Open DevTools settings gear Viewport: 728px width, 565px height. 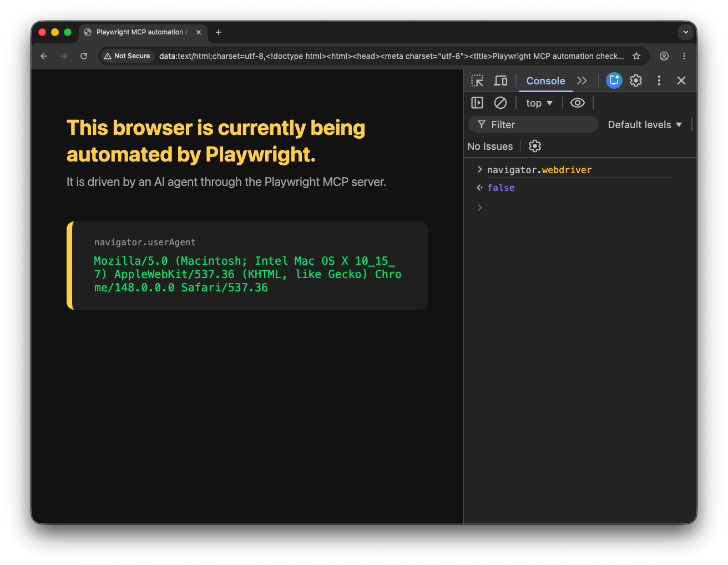(x=636, y=80)
